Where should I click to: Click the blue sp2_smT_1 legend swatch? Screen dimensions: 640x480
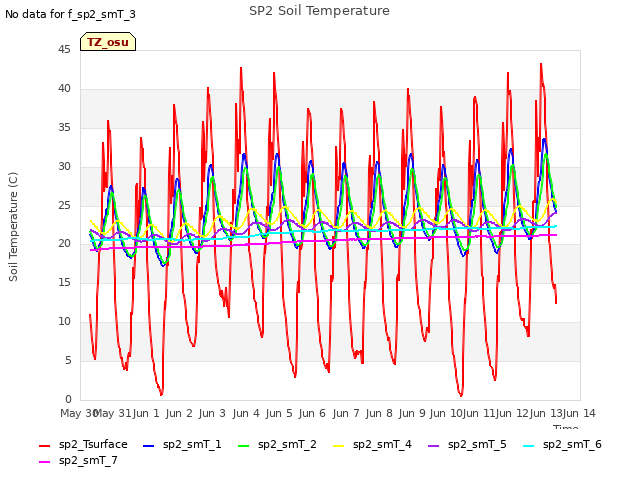[149, 446]
